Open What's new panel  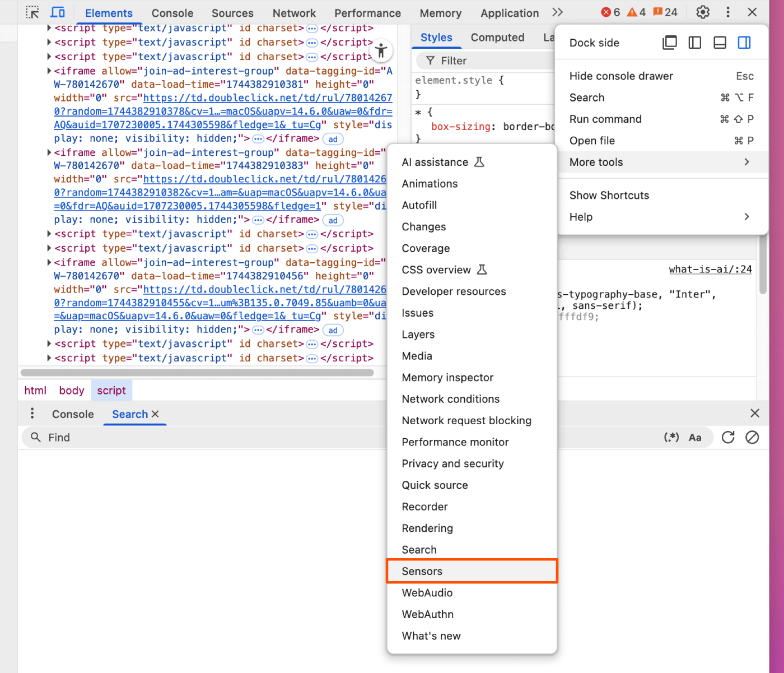coord(472,636)
